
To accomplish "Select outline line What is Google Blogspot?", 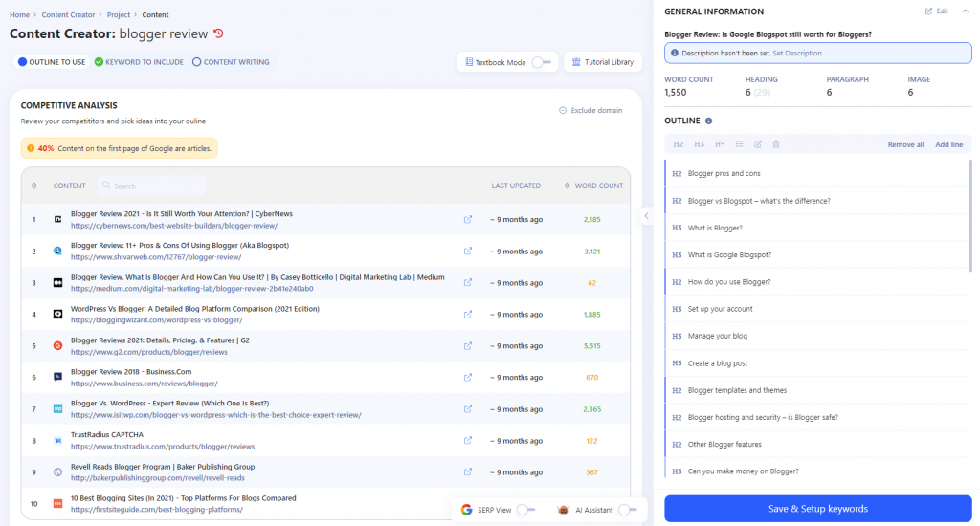I will click(x=817, y=255).
